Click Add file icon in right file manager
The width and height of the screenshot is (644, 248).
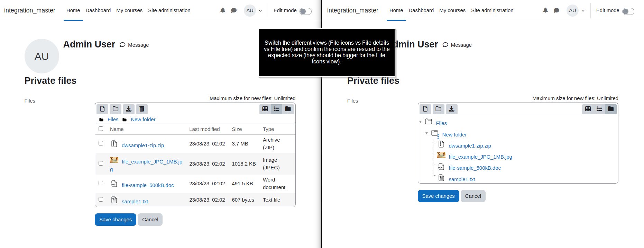425,109
